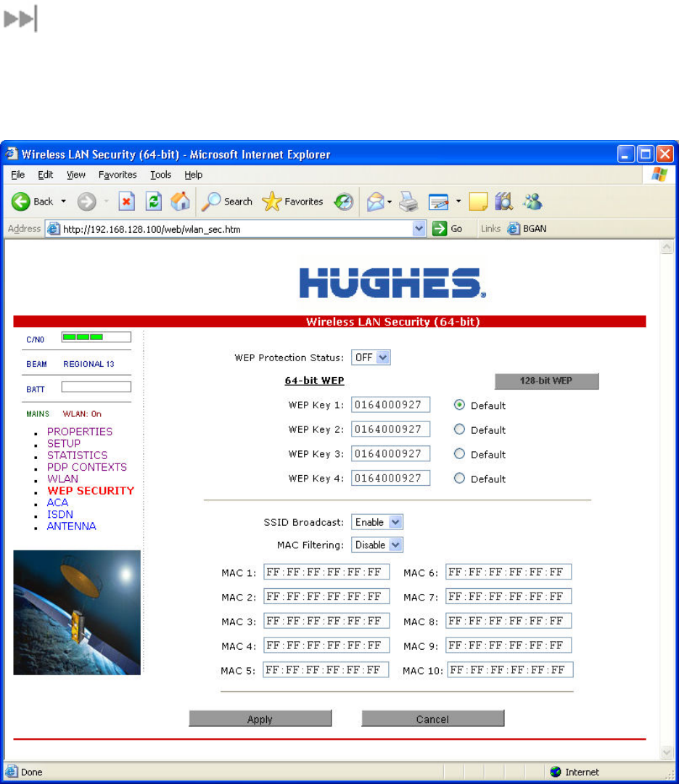This screenshot has width=679, height=784.
Task: Click the WEP Key 1 input field
Action: pyautogui.click(x=390, y=405)
